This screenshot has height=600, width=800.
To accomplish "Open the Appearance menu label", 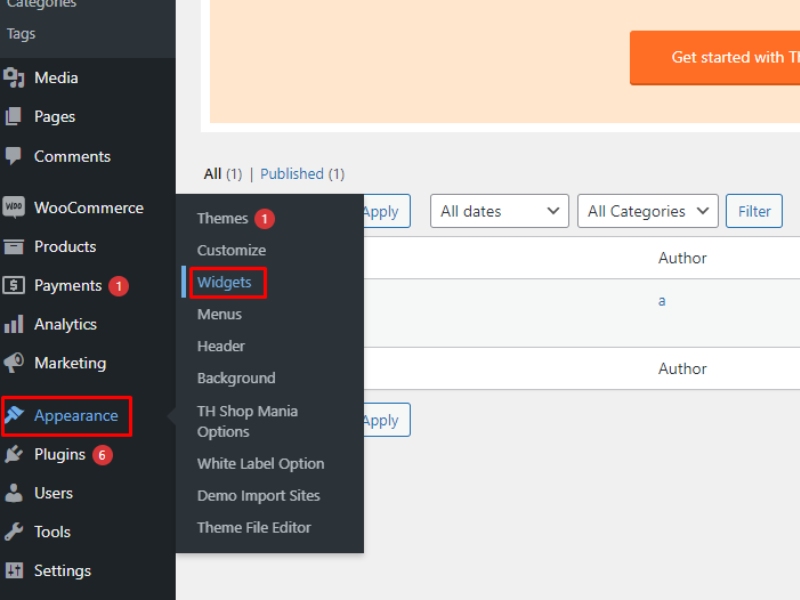I will (76, 416).
